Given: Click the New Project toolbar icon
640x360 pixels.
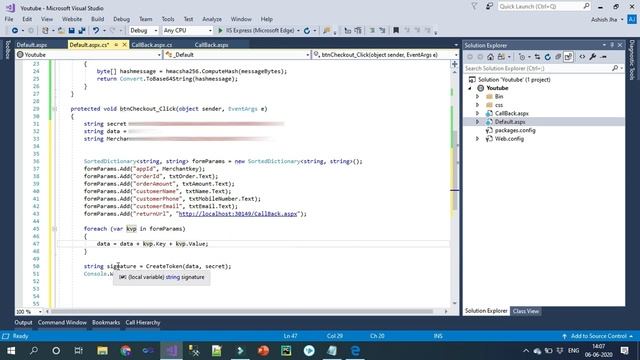Looking at the screenshot, I should (x=45, y=31).
